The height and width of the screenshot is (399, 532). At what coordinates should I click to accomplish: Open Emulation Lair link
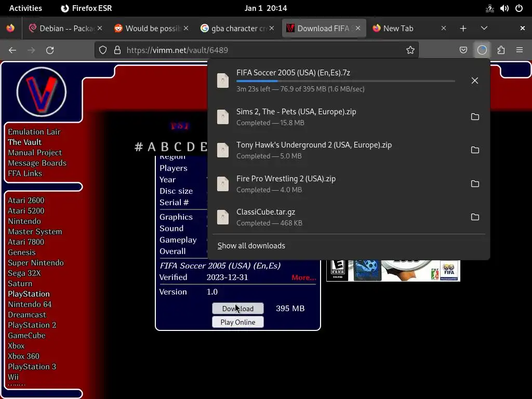(x=34, y=132)
